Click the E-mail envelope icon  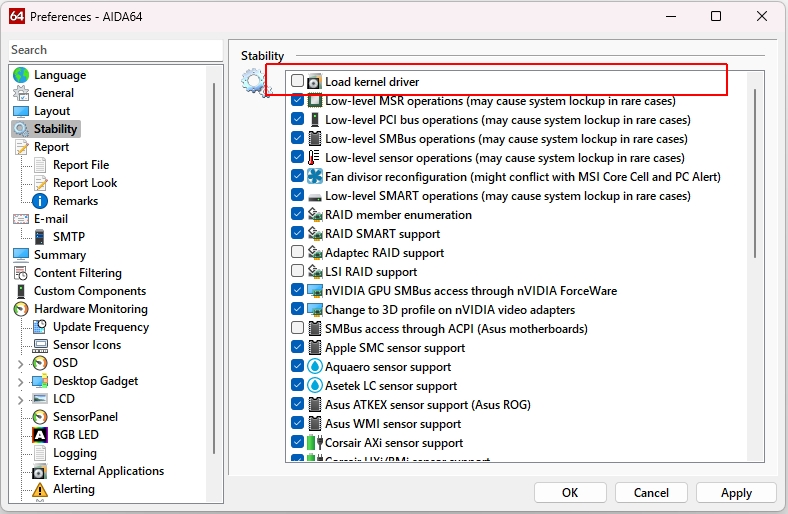click(x=21, y=219)
